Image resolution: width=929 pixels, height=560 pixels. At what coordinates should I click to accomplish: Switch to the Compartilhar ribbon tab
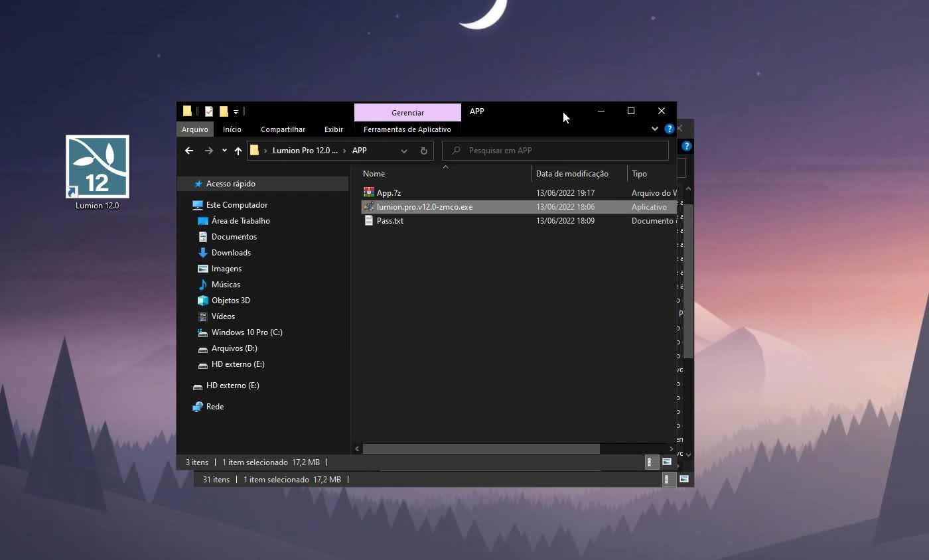click(283, 129)
